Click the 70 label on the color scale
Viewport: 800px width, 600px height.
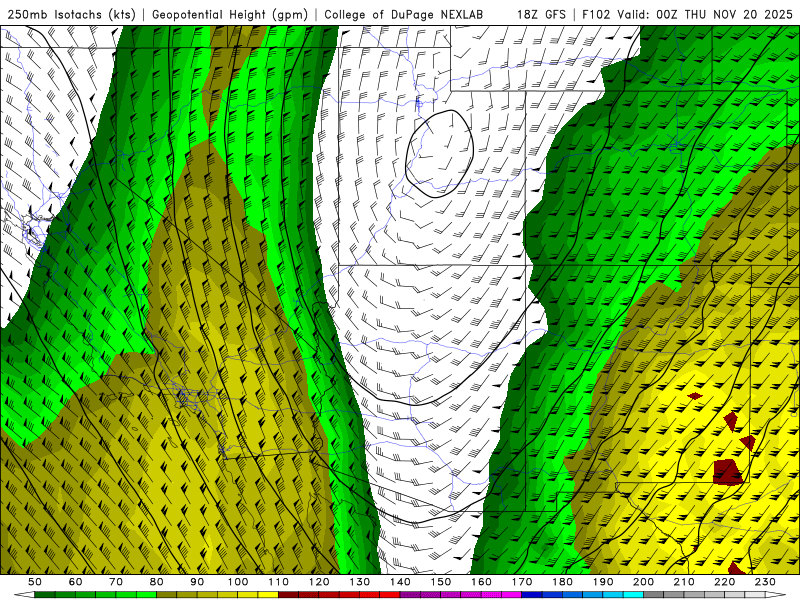(116, 582)
